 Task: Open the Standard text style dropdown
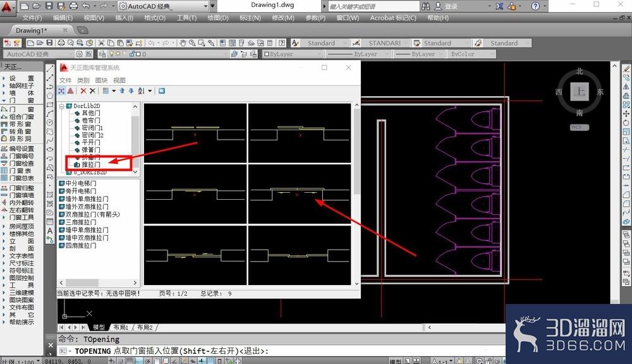coord(344,43)
